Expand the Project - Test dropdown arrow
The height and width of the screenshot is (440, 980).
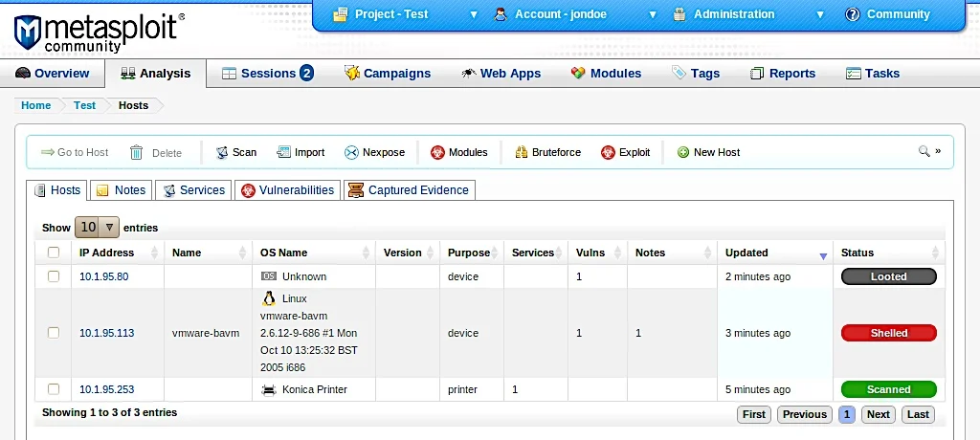(x=474, y=15)
